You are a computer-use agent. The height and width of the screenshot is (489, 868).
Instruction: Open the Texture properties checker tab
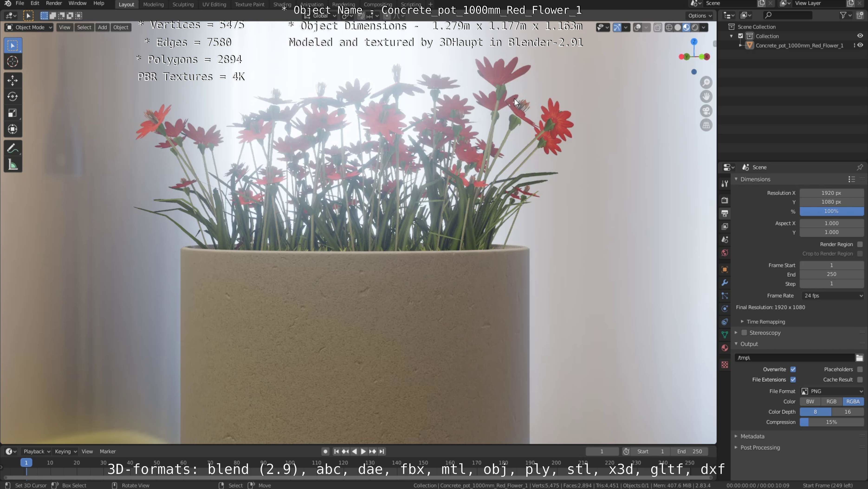pyautogui.click(x=725, y=365)
